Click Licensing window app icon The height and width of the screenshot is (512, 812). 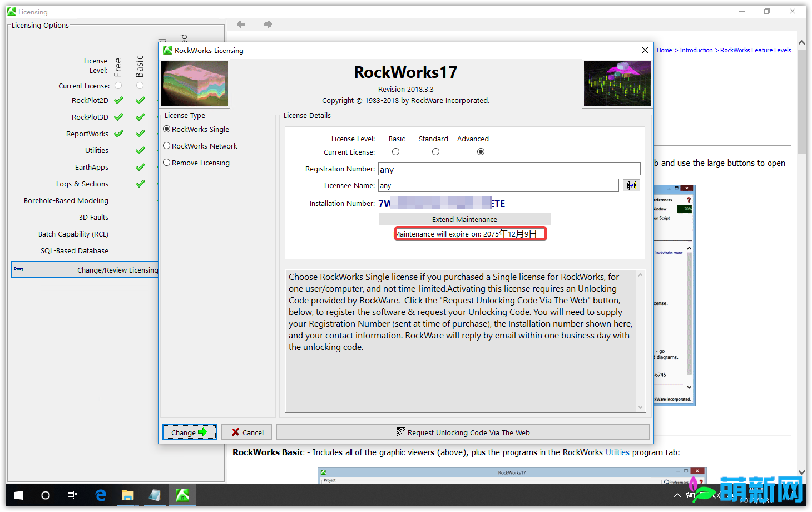[12, 12]
